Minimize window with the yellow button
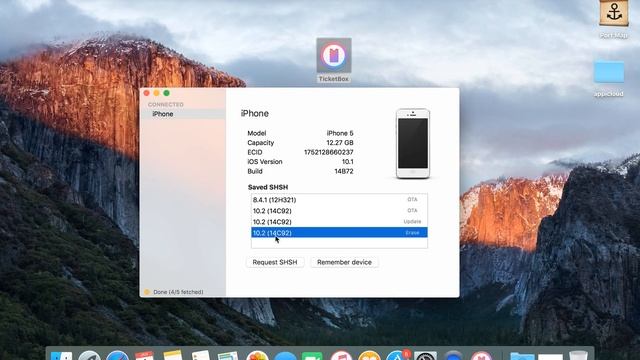Image resolution: width=640 pixels, height=360 pixels. pos(156,93)
